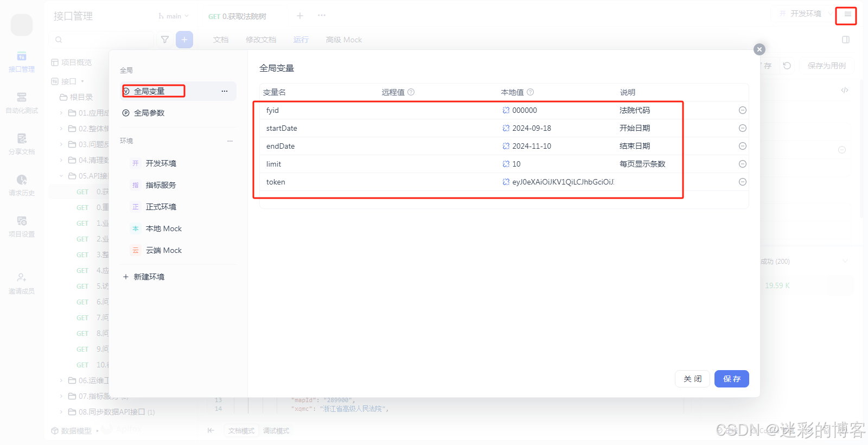Collapse the 05.API folder in tree
868x445 pixels.
point(61,176)
